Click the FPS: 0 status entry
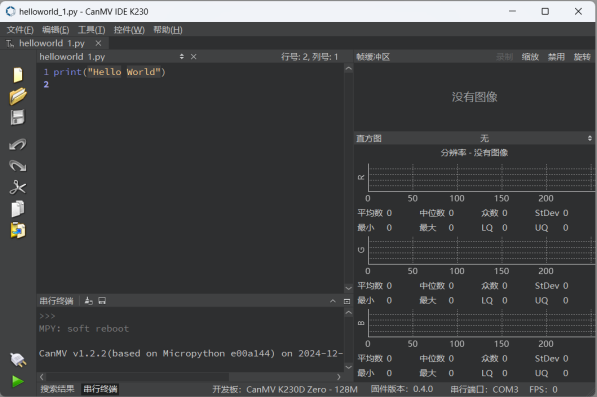Viewport: 597px width, 397px height. coord(543,389)
